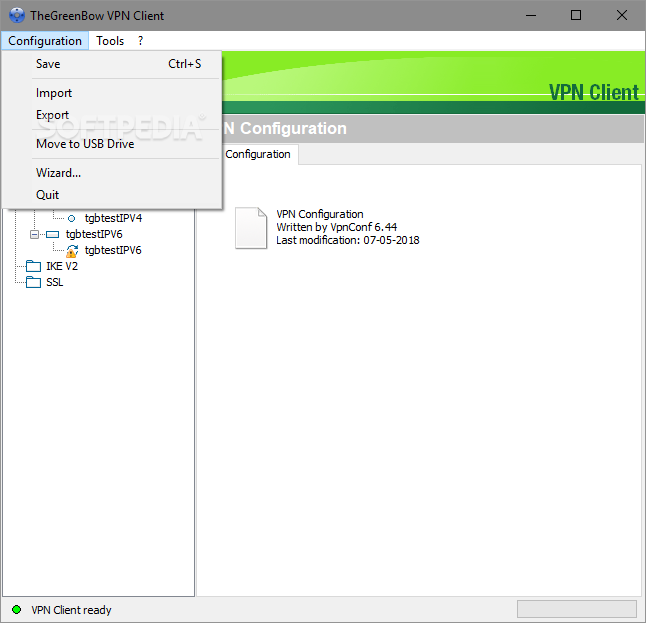Click the SSL folder icon
Screen dimensions: 646x623
(33, 282)
